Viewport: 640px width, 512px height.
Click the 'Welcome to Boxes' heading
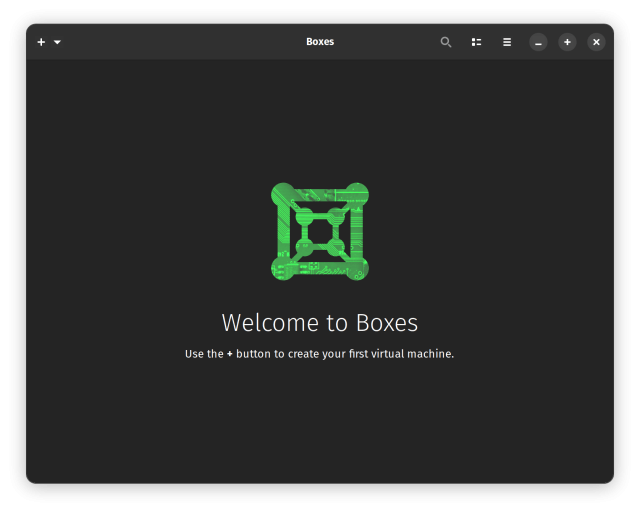320,323
